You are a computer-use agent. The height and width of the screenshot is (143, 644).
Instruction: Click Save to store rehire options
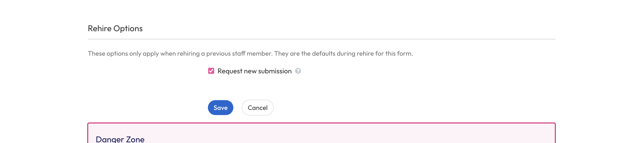220,108
